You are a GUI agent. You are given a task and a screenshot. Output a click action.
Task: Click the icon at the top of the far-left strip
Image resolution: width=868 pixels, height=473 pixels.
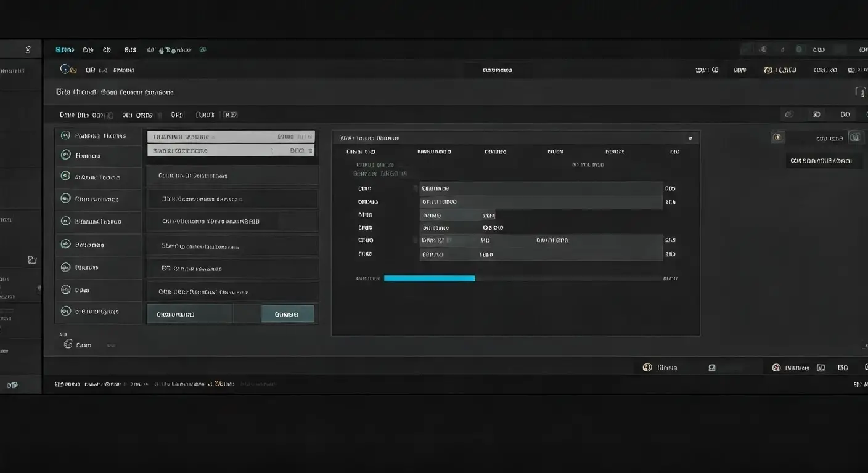pyautogui.click(x=28, y=50)
